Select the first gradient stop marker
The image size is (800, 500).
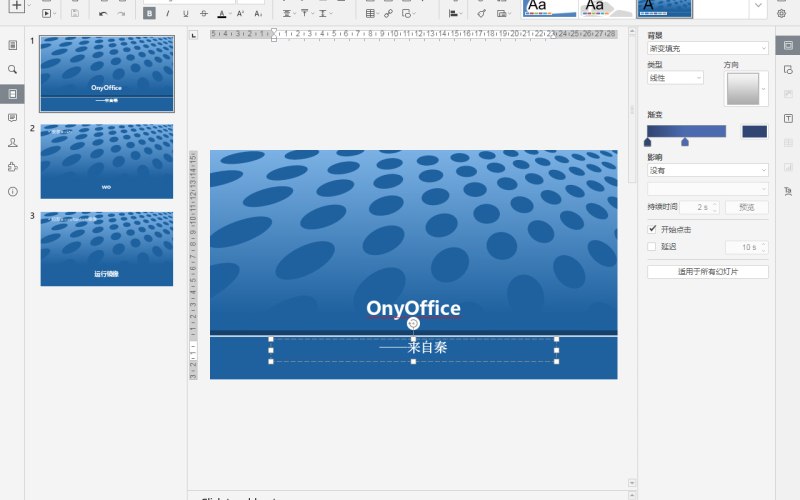(x=647, y=142)
